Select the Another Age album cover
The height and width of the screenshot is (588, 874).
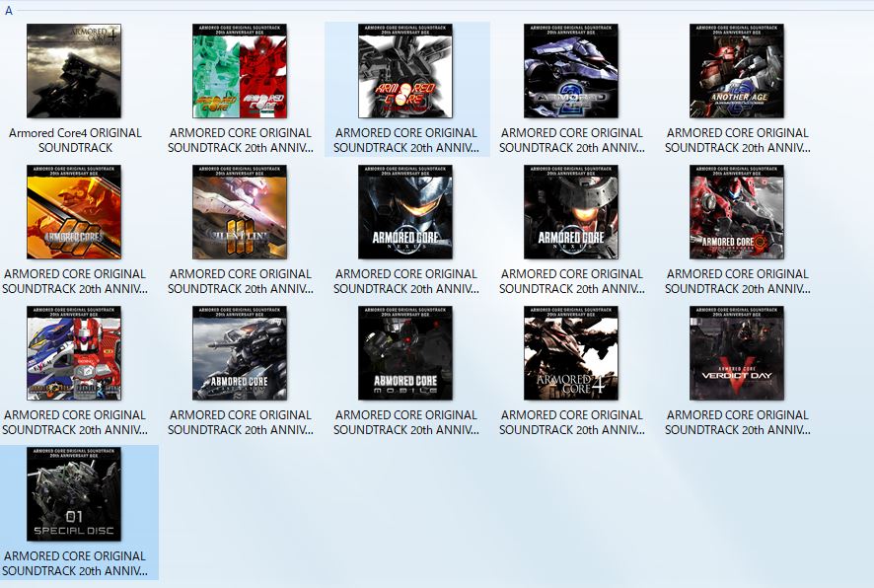[737, 71]
